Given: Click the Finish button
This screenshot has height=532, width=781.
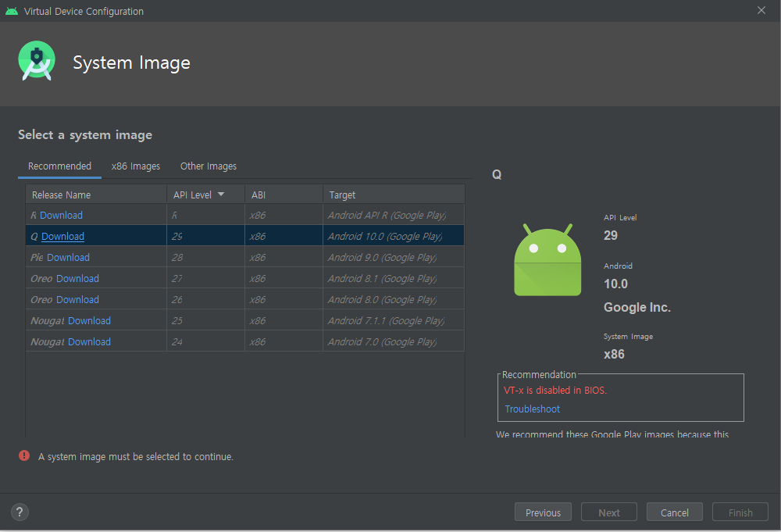Looking at the screenshot, I should 740,512.
